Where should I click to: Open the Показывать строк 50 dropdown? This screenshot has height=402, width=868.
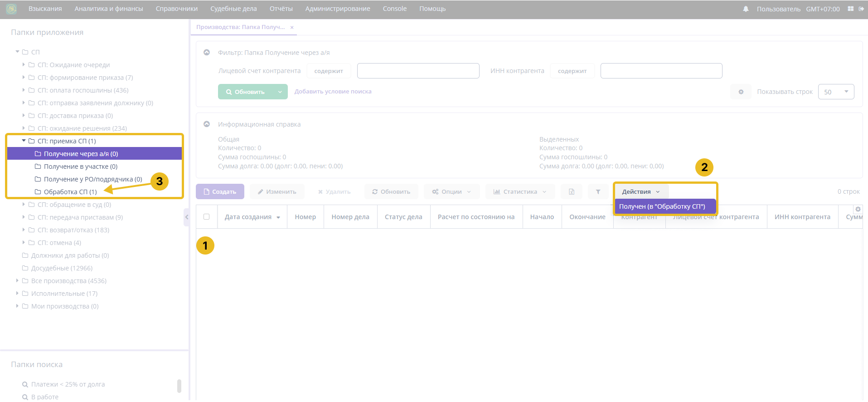(x=835, y=92)
